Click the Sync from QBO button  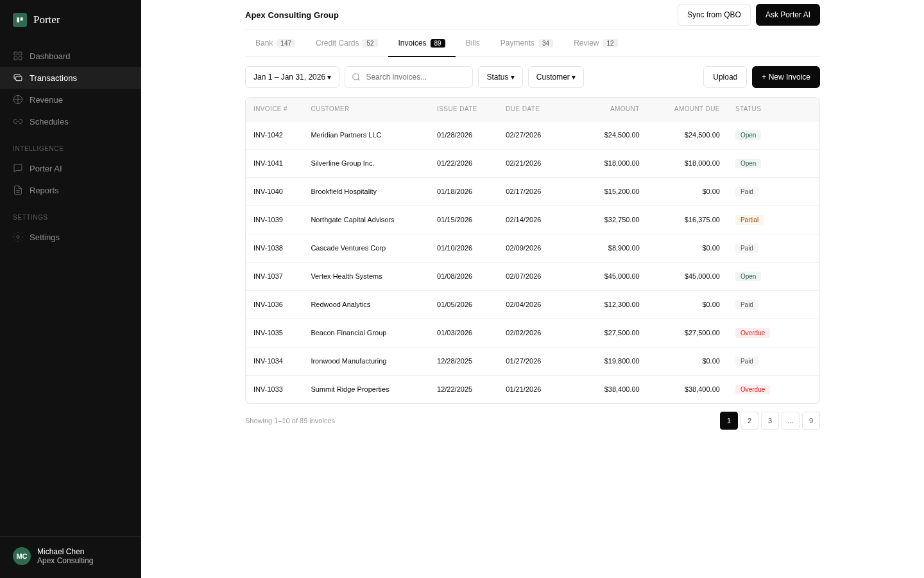pyautogui.click(x=714, y=15)
